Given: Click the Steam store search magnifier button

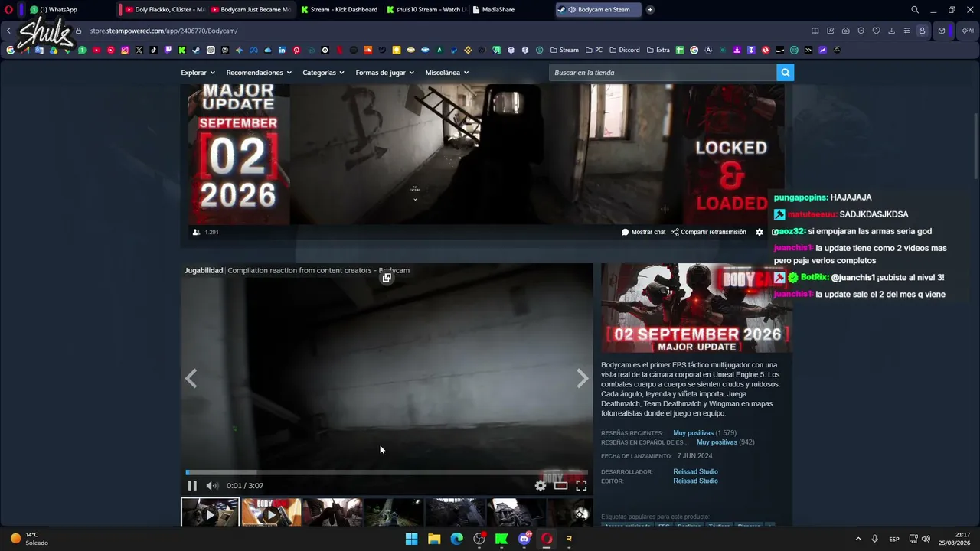Looking at the screenshot, I should coord(785,73).
